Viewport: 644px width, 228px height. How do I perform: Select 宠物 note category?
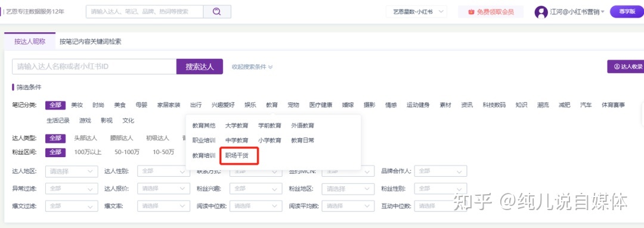click(x=293, y=105)
